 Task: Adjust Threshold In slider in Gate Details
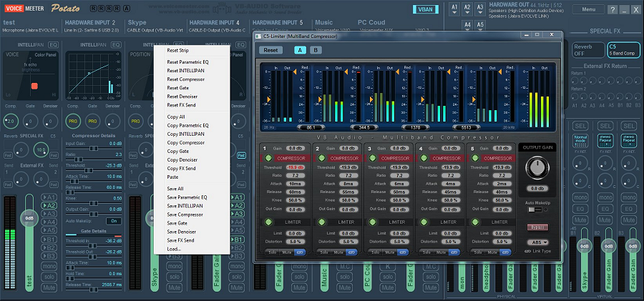(92, 245)
